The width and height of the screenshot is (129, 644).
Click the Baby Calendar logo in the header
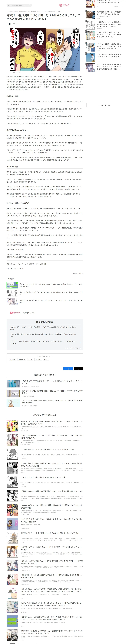click(x=64, y=5)
